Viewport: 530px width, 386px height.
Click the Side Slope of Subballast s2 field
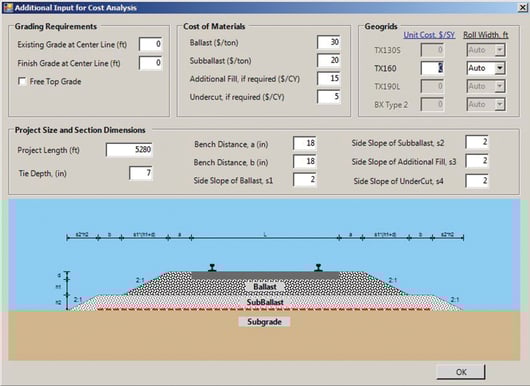click(477, 142)
